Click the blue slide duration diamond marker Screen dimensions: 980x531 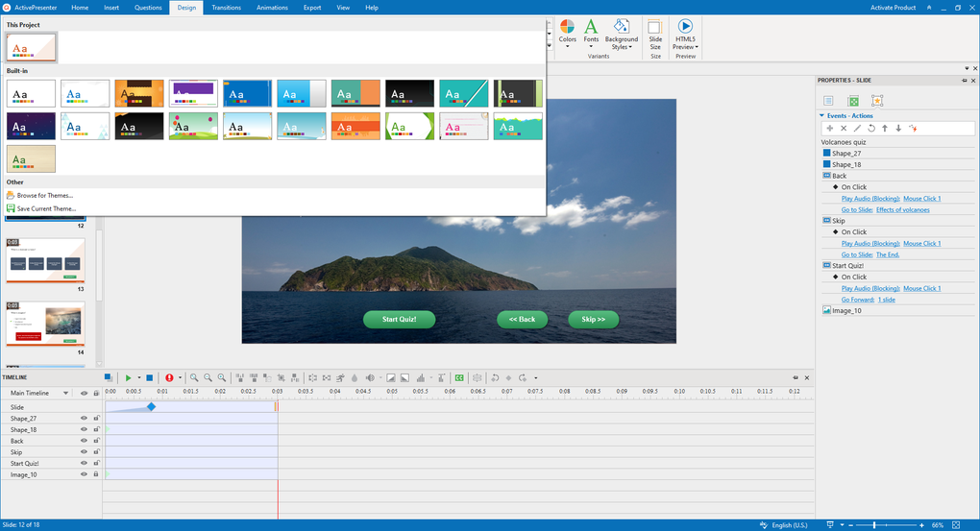[151, 407]
